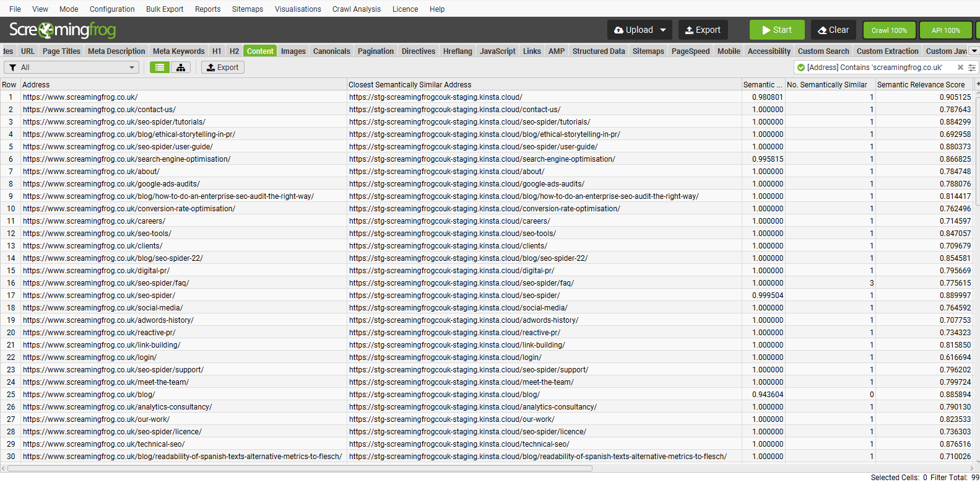Open advanced search filter settings icon
The height and width of the screenshot is (482, 980).
click(x=972, y=68)
